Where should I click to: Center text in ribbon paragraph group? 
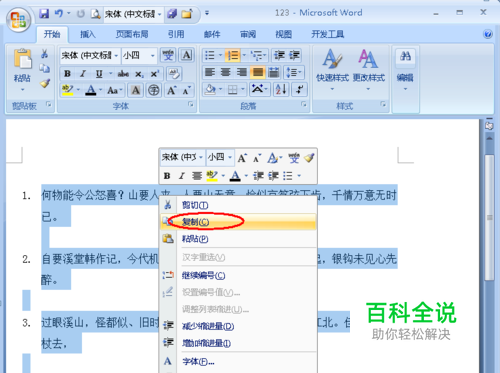point(226,72)
